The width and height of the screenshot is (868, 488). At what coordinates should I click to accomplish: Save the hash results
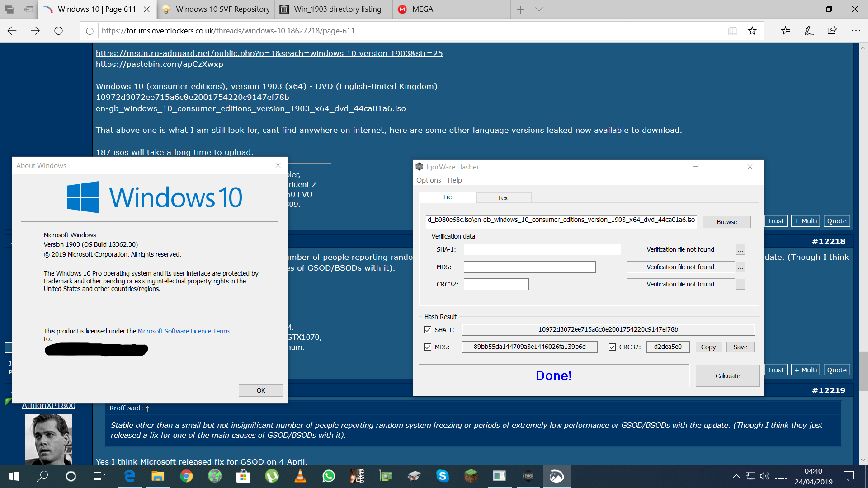[741, 347]
